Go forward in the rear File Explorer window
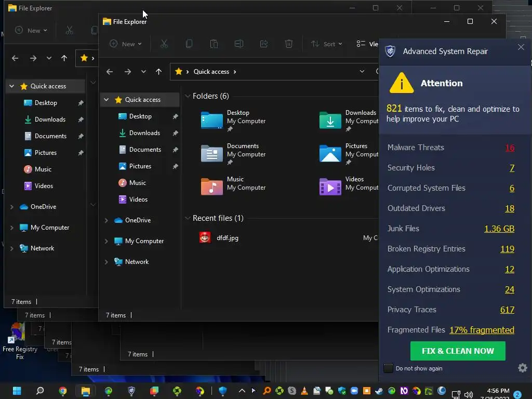Image resolution: width=532 pixels, height=399 pixels. coord(33,58)
